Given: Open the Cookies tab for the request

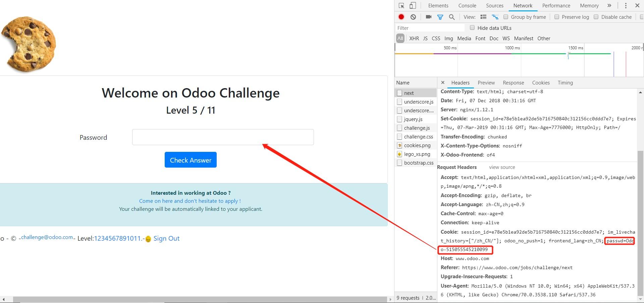Looking at the screenshot, I should point(541,82).
